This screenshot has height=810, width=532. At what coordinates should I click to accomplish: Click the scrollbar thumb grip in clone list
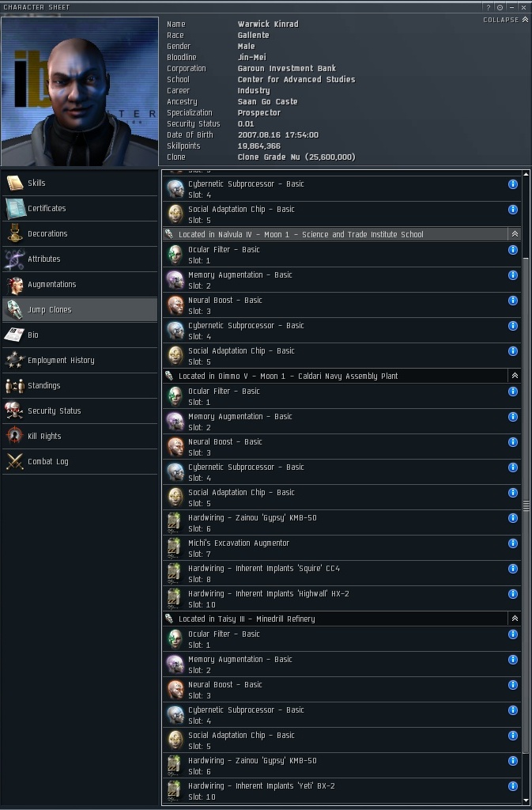[526, 505]
